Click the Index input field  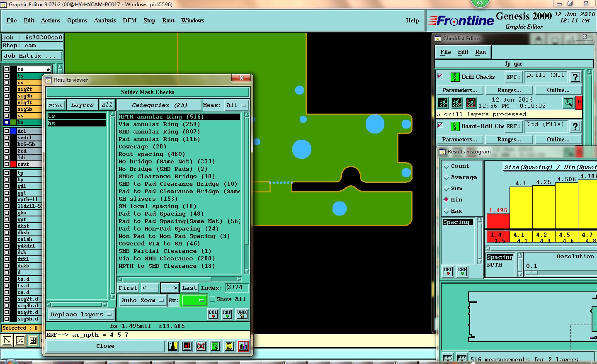coord(237,287)
